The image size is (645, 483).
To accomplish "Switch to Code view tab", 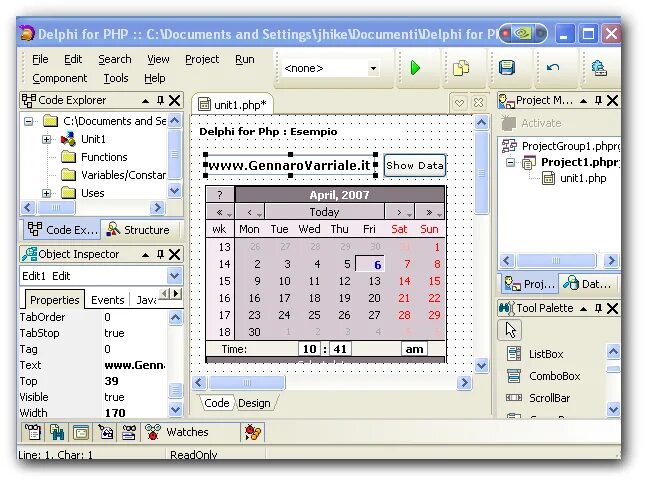I will tap(217, 403).
